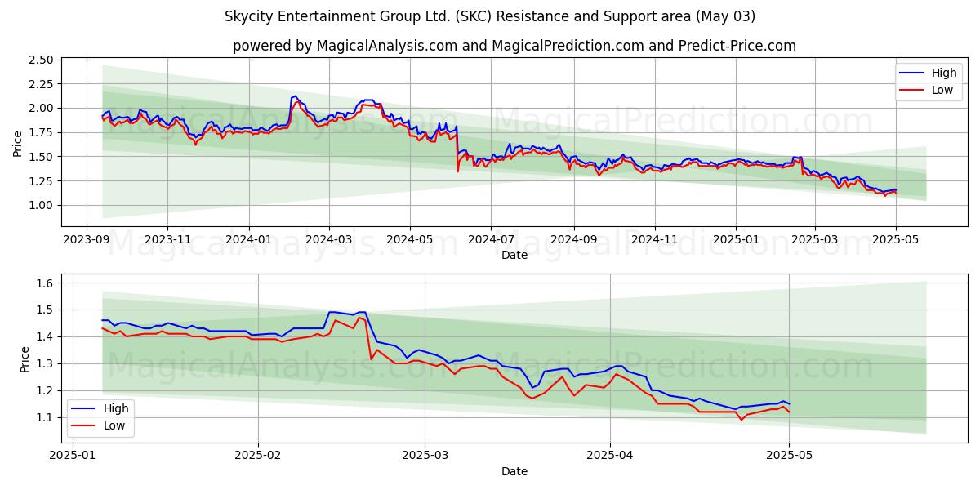Click the '2024-07' x-axis label
980x490 pixels.
pyautogui.click(x=491, y=240)
